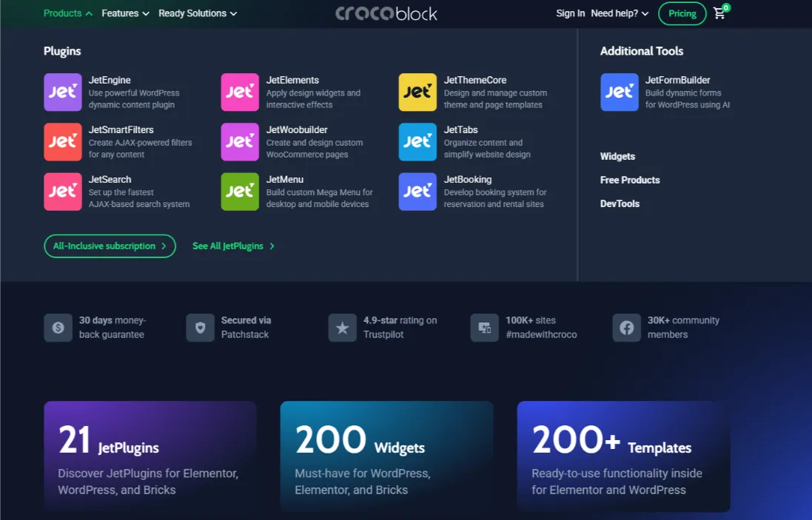Click 'Build dynamic forms for WordPress using AI'
The height and width of the screenshot is (520, 812).
pyautogui.click(x=687, y=99)
